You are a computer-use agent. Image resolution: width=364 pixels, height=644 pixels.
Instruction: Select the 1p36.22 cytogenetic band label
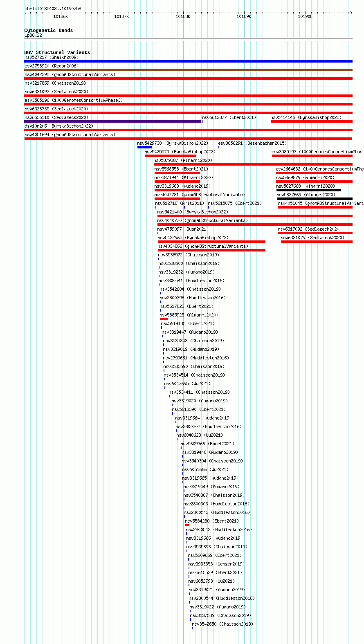click(33, 35)
